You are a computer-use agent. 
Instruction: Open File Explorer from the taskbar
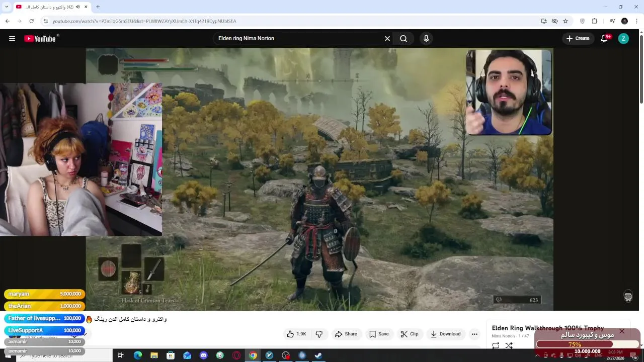(x=154, y=355)
